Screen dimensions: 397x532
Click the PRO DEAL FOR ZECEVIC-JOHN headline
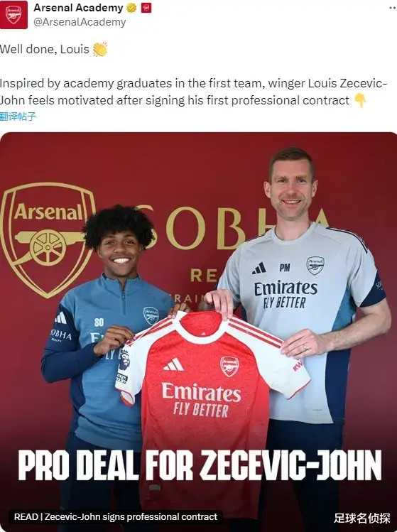pyautogui.click(x=200, y=465)
